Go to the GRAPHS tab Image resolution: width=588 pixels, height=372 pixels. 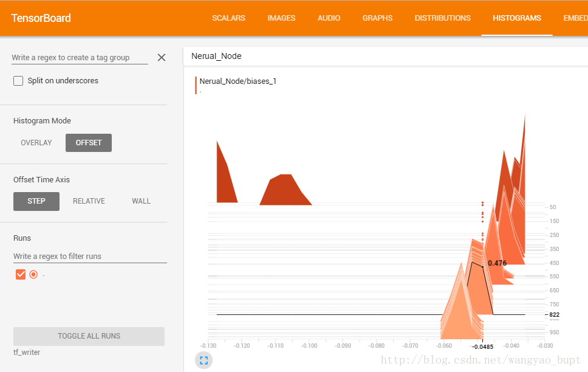[377, 18]
